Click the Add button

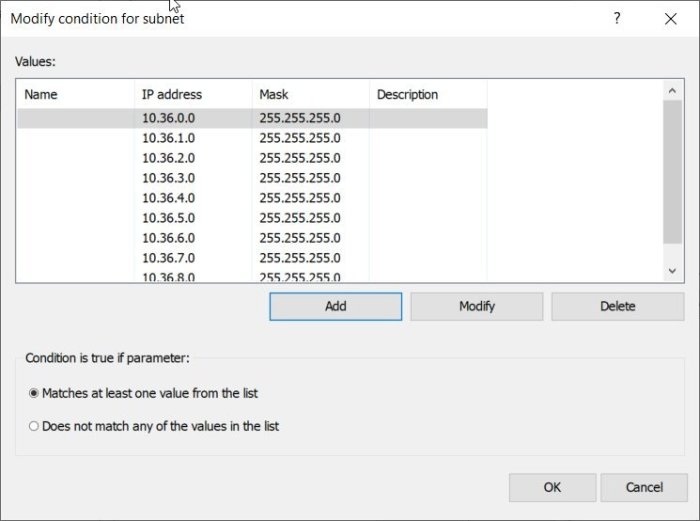click(x=335, y=306)
